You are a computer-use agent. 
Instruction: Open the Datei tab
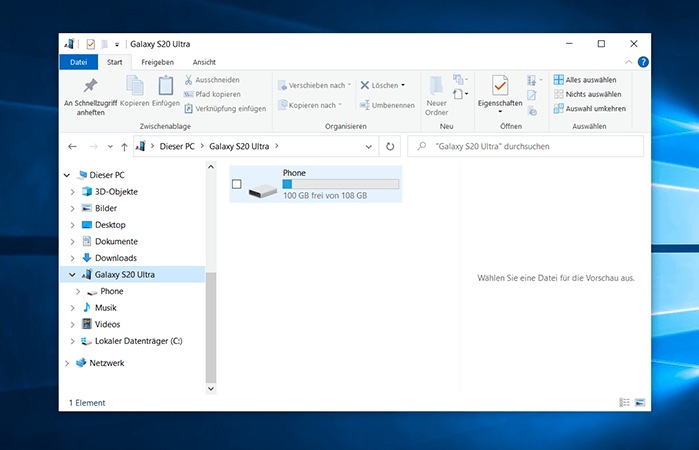pos(78,62)
